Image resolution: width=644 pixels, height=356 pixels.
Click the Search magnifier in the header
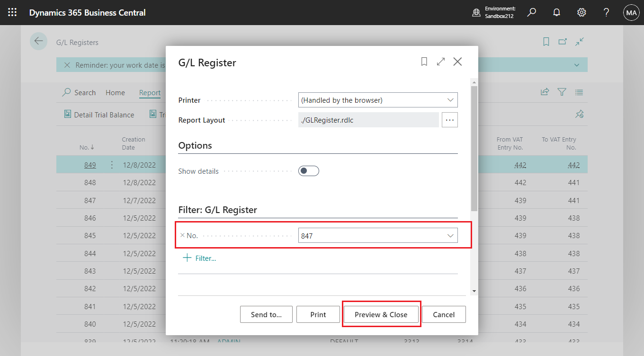(531, 12)
